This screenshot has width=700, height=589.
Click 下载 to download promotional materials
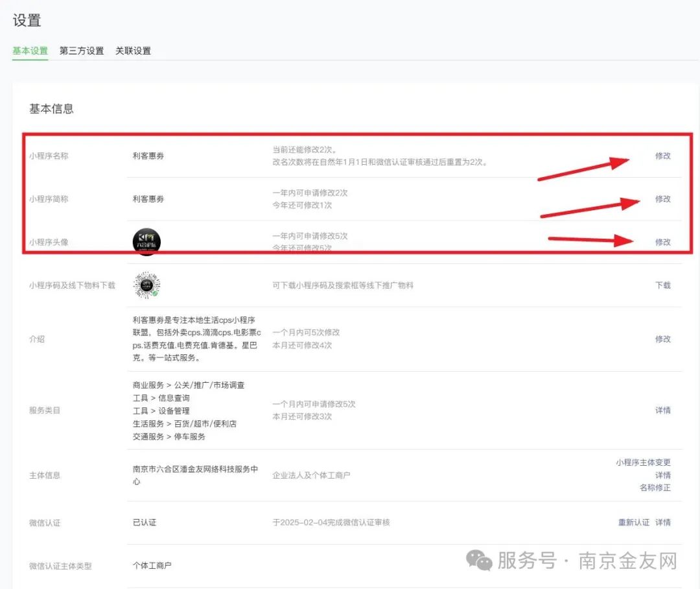(662, 284)
